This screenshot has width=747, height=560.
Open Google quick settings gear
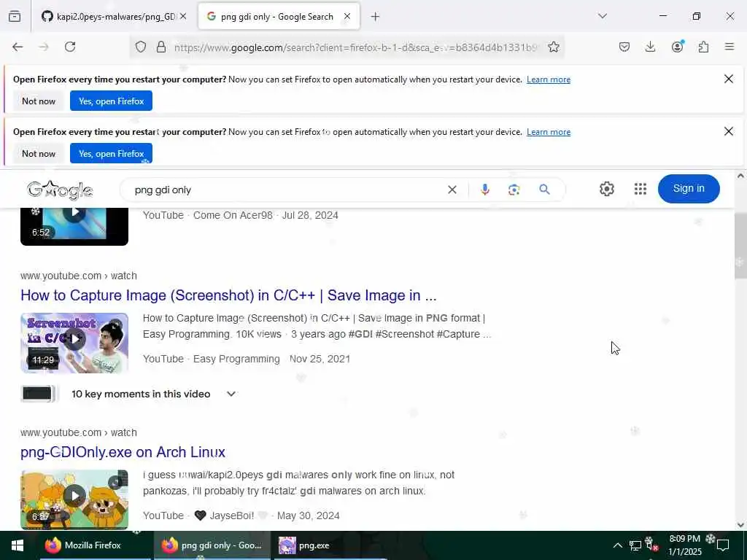tap(606, 189)
